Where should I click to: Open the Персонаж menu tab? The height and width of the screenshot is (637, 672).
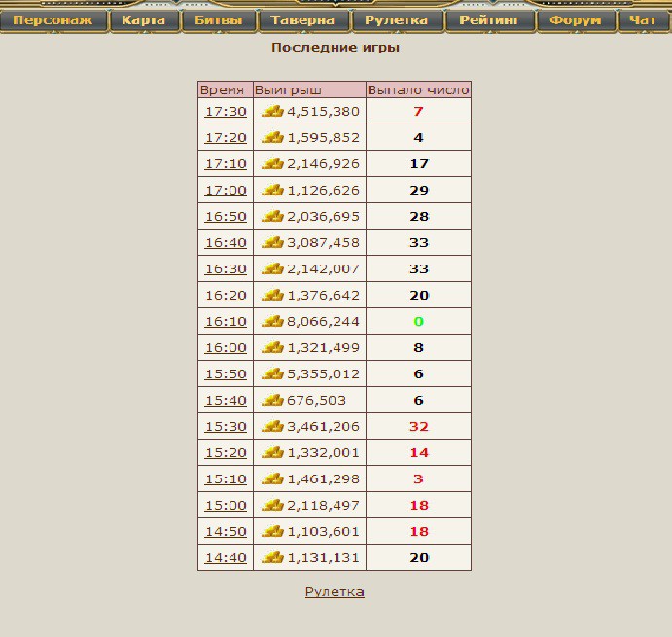coord(53,20)
